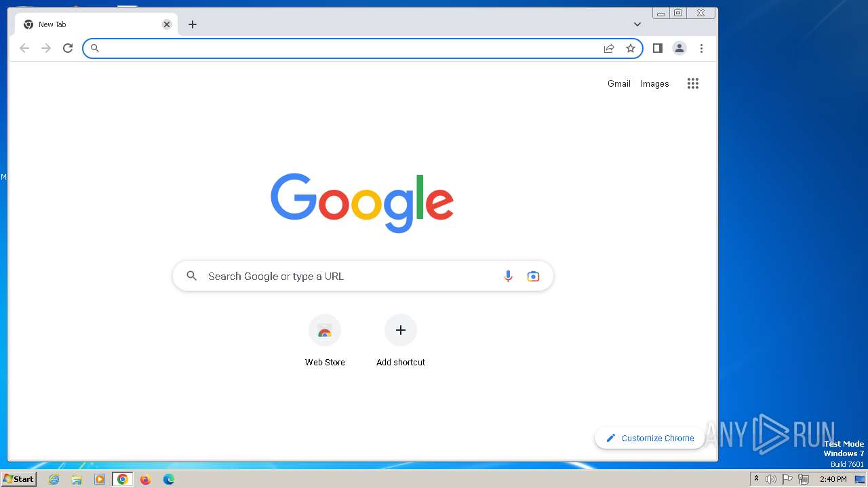Search by image with camera icon
Viewport: 868px width, 488px height.
coord(534,276)
